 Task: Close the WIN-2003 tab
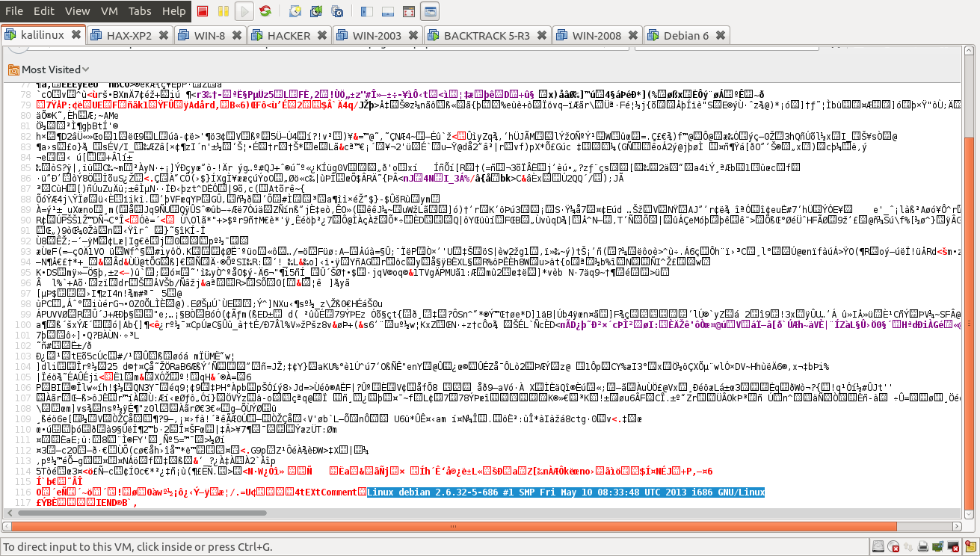tap(413, 35)
